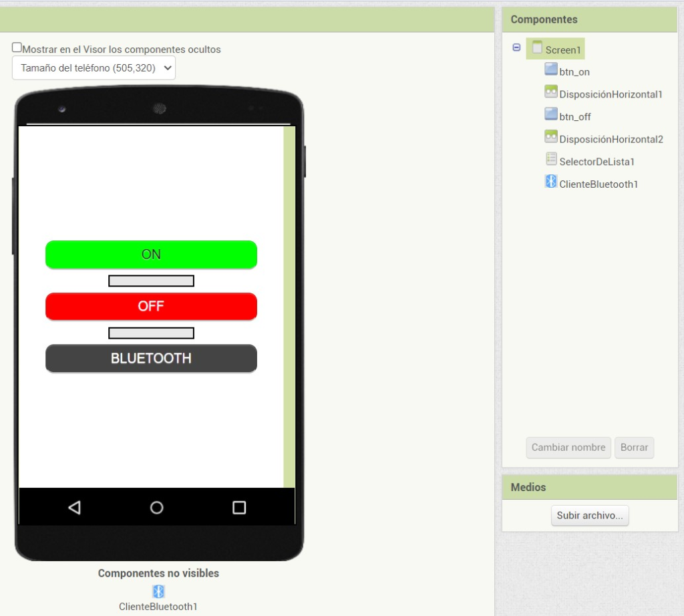Click Subir archivo button in Medios
Viewport: 684px width, 616px height.
(590, 516)
